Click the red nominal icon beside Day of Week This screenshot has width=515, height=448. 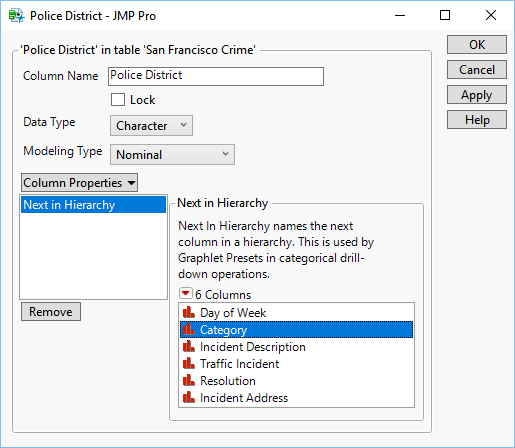pyautogui.click(x=189, y=312)
